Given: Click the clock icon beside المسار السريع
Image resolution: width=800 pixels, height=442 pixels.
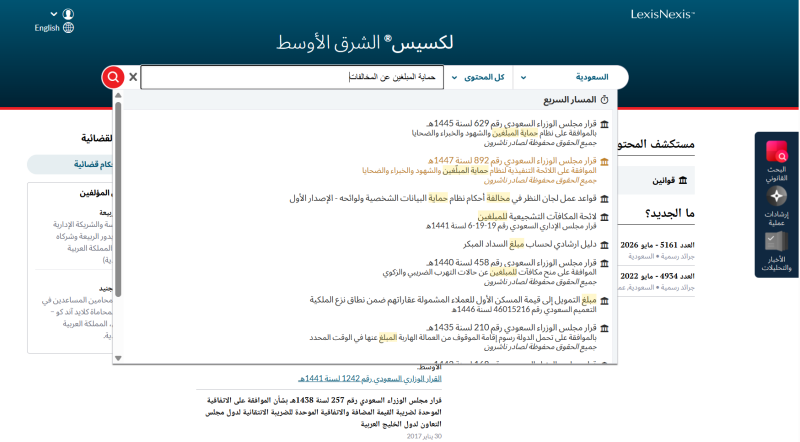Looking at the screenshot, I should tap(605, 100).
